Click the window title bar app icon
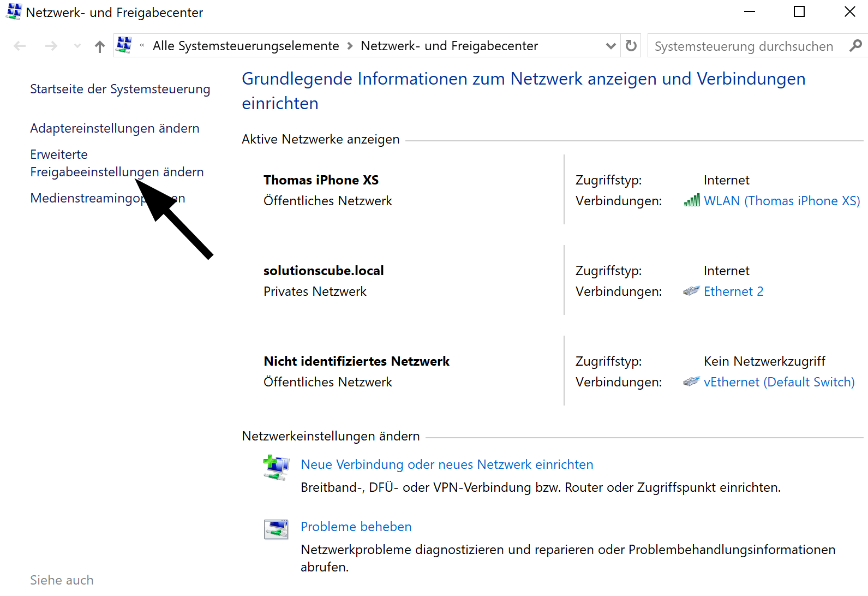The width and height of the screenshot is (868, 596). click(14, 12)
